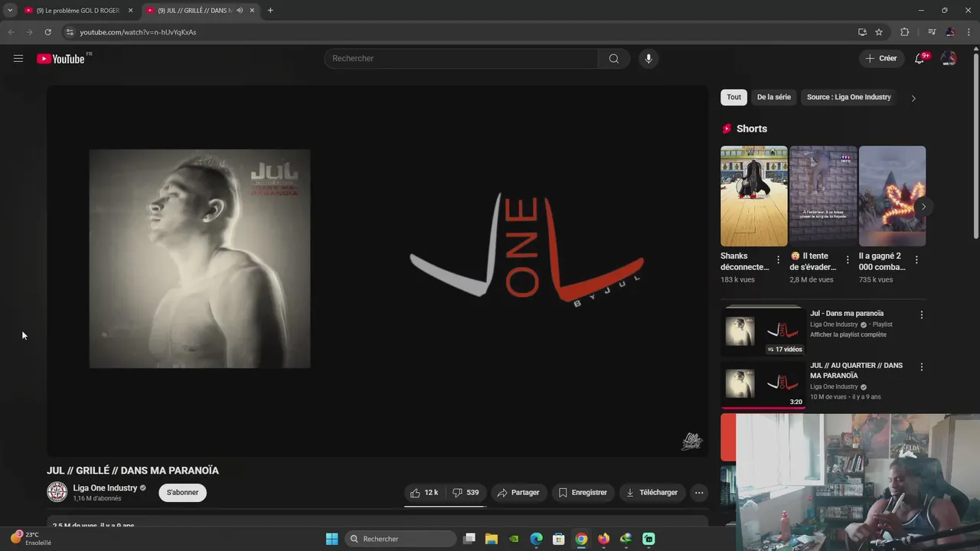Reload the page in Chrome

pos(47,32)
